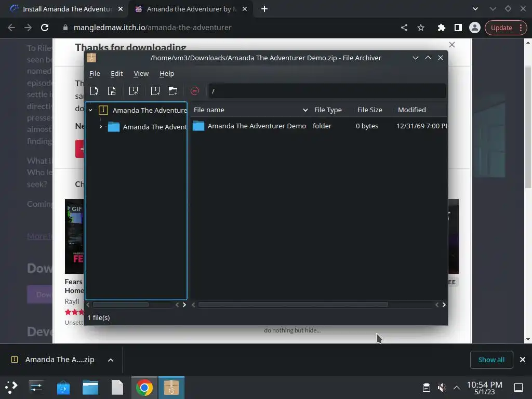Click File Archiver icon in taskbar
Image resolution: width=532 pixels, height=399 pixels.
(x=171, y=388)
